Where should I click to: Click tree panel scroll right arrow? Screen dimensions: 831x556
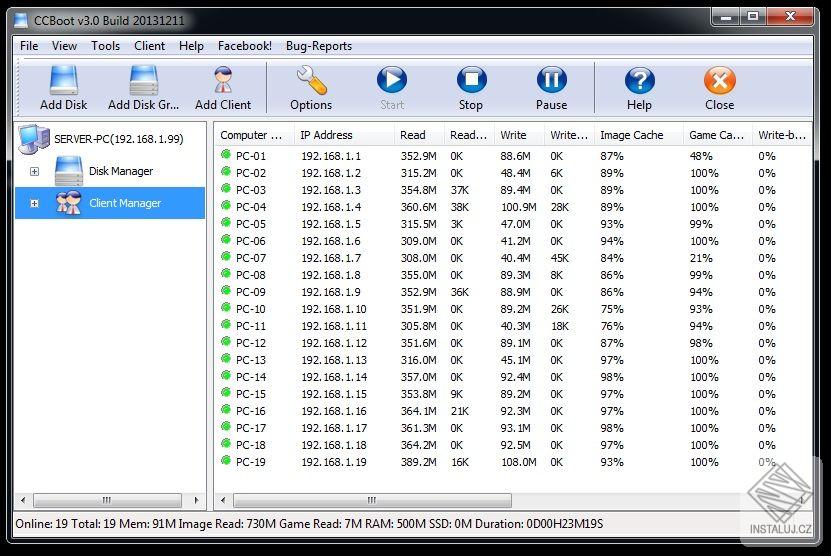click(197, 500)
